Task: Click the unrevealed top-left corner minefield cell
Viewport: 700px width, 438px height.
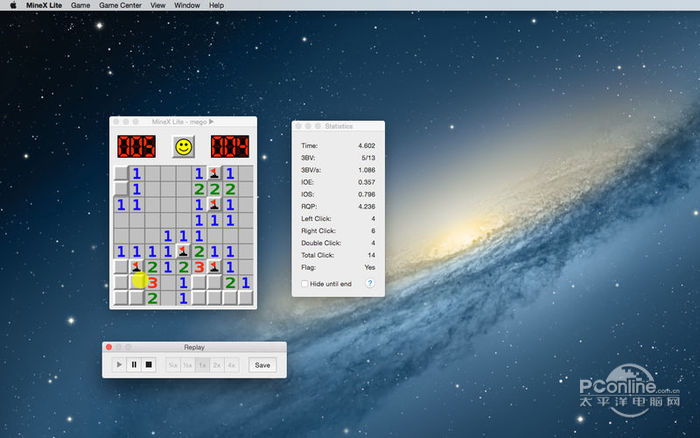Action: 121,173
